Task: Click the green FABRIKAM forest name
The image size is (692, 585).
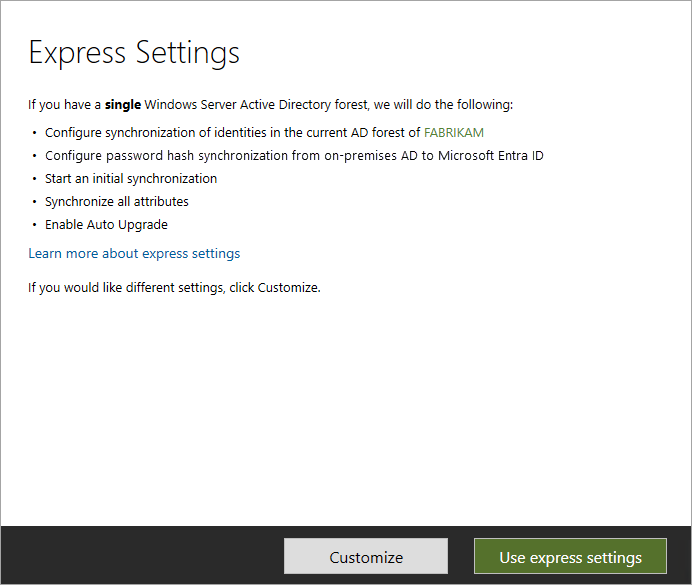Action: [454, 132]
